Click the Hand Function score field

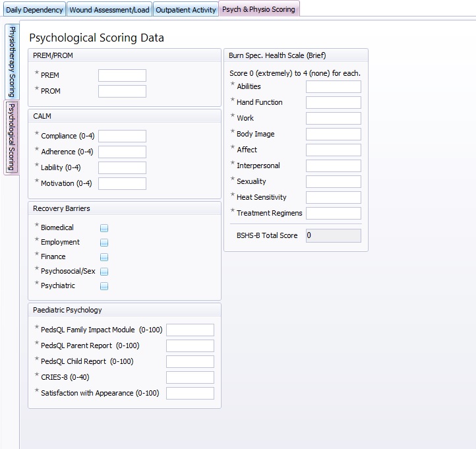[x=334, y=102]
